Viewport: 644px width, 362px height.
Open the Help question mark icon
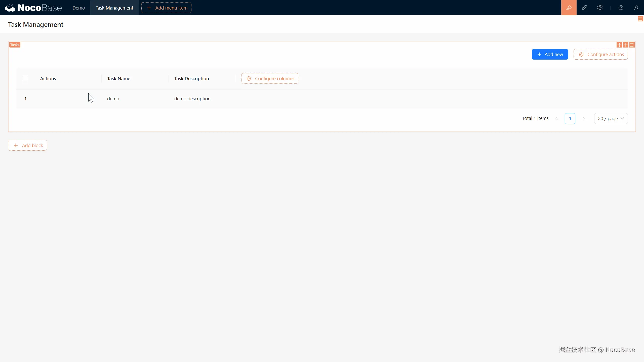click(621, 8)
